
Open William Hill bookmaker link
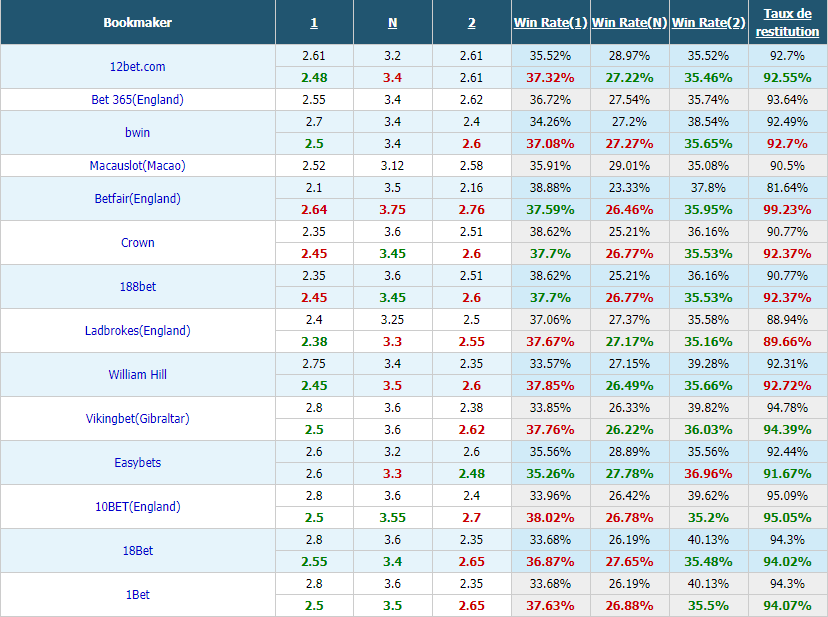137,375
